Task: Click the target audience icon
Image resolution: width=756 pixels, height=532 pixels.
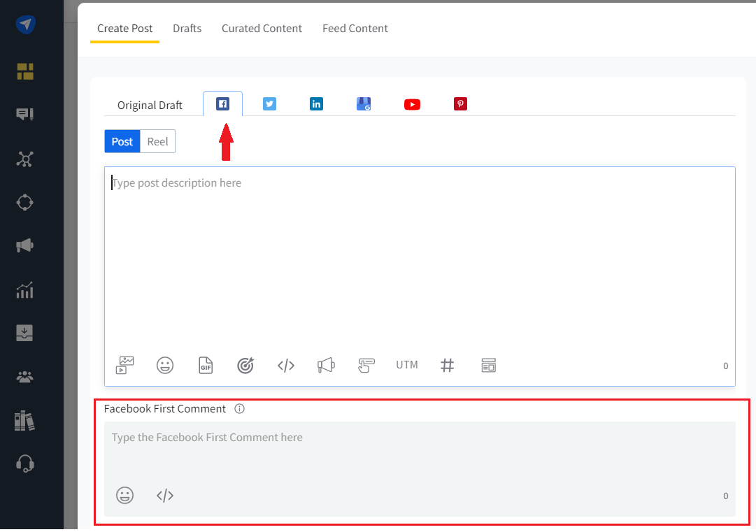Action: tap(245, 365)
